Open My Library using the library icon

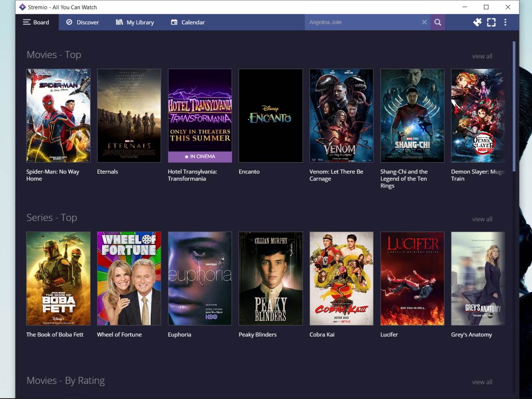coord(119,22)
